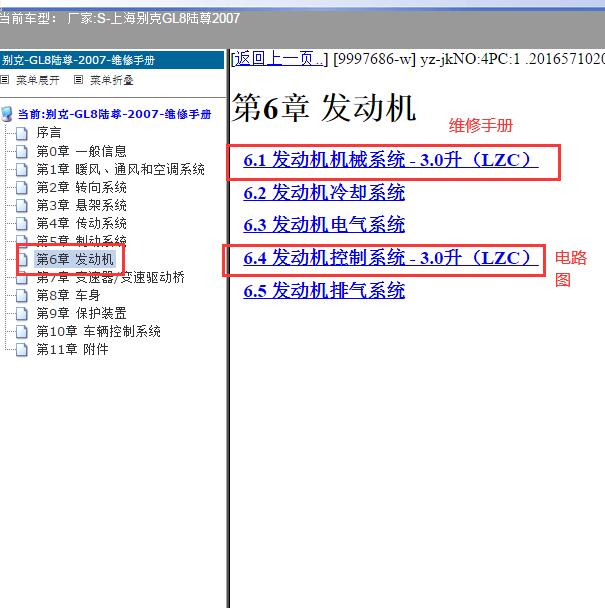Viewport: 605px width, 608px height.
Task: Open 第7章 变速器/变速驱动桥 chapter
Action: 111,277
